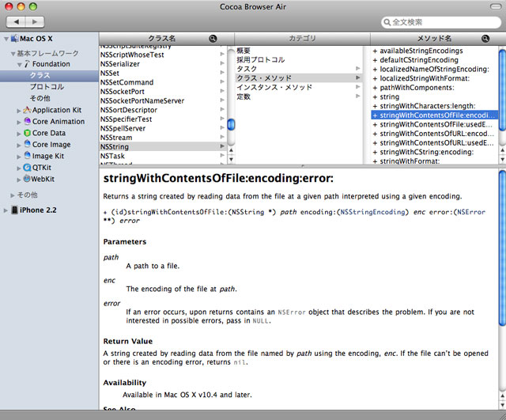Collapse the Mac OS X tree node

6,39
